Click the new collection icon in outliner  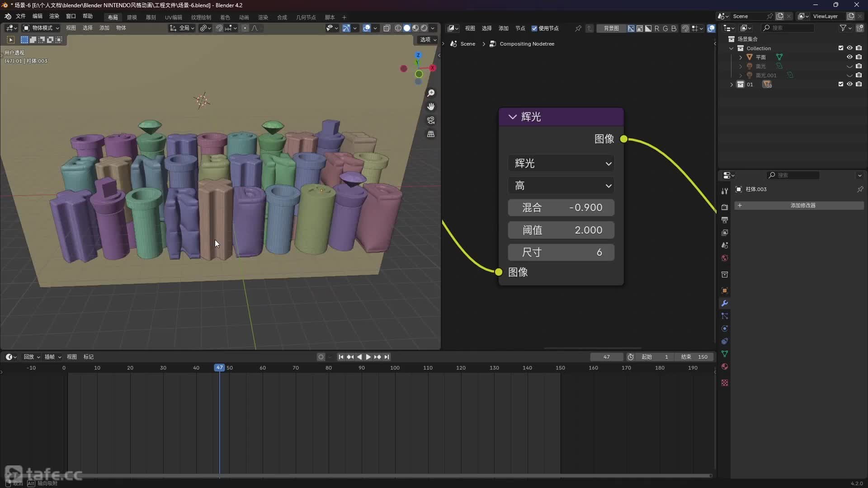860,28
